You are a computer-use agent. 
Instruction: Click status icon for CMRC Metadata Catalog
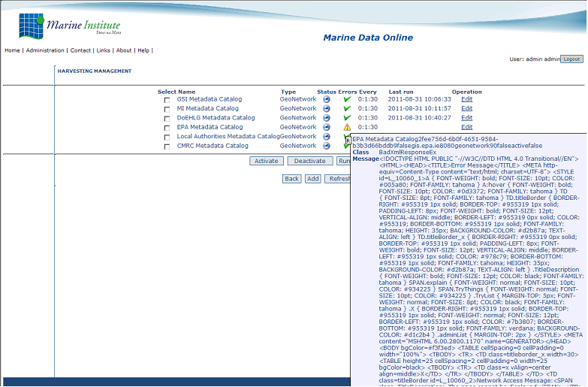(327, 146)
